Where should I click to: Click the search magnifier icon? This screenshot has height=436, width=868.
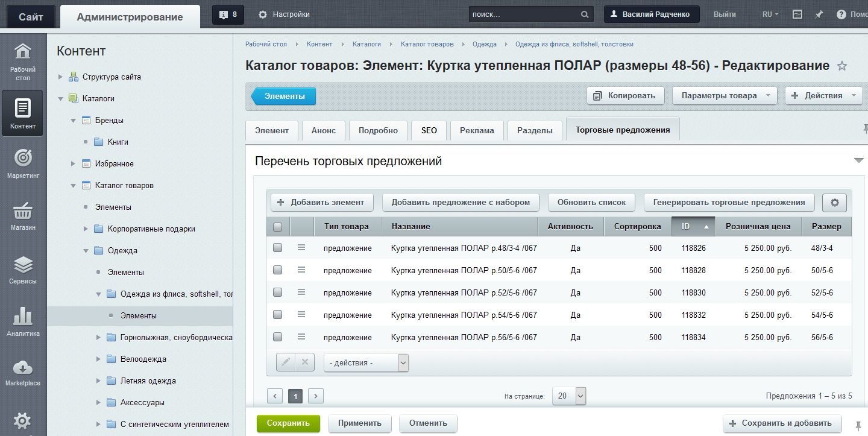(x=585, y=14)
